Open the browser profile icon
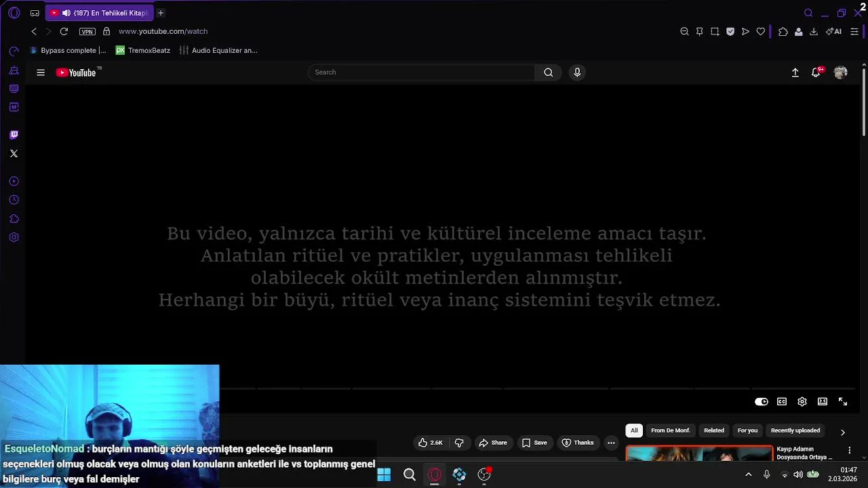Viewport: 868px width, 488px height. point(799,31)
